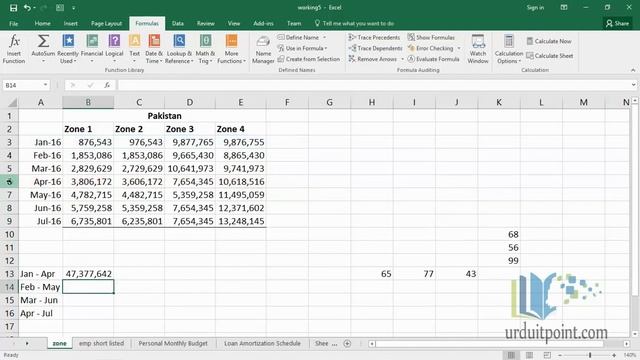Click the Share button
This screenshot has height=360, width=640.
(617, 24)
